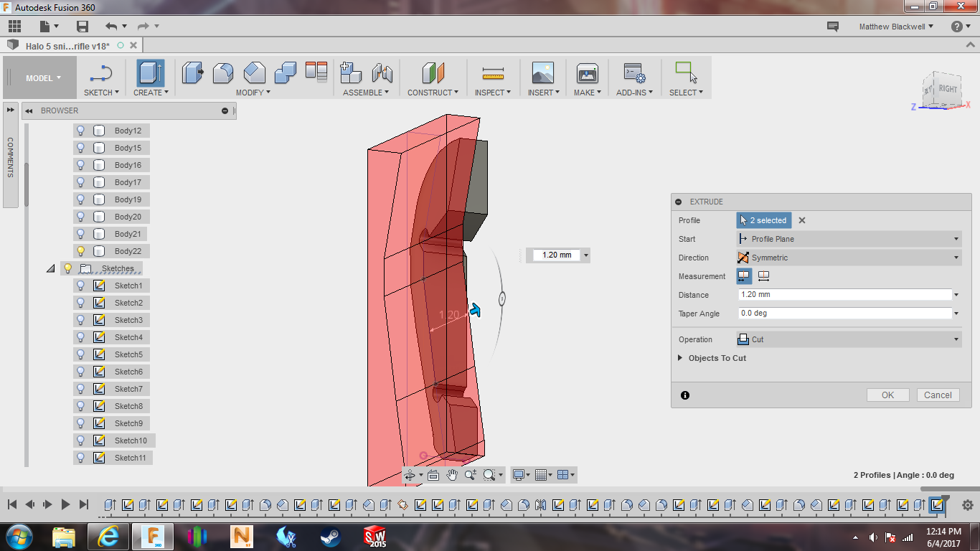Click the New Component assemble icon

(350, 72)
